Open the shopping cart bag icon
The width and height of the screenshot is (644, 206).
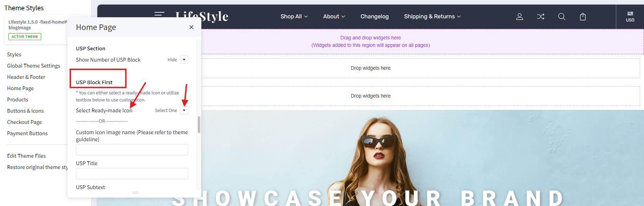[x=583, y=17]
